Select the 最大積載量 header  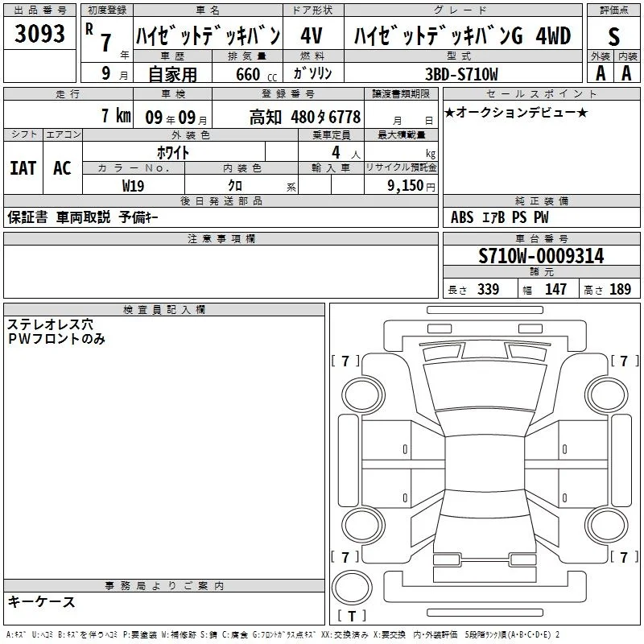(401, 134)
